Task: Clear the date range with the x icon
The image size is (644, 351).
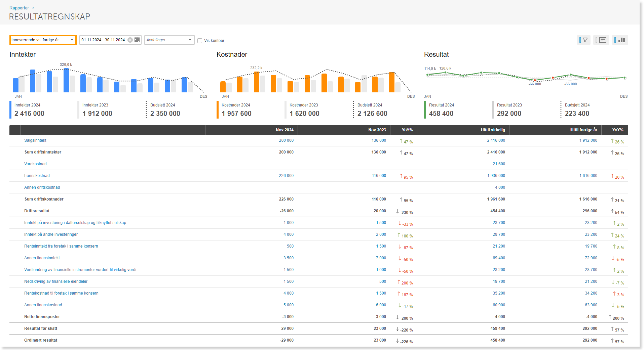Action: (x=130, y=40)
